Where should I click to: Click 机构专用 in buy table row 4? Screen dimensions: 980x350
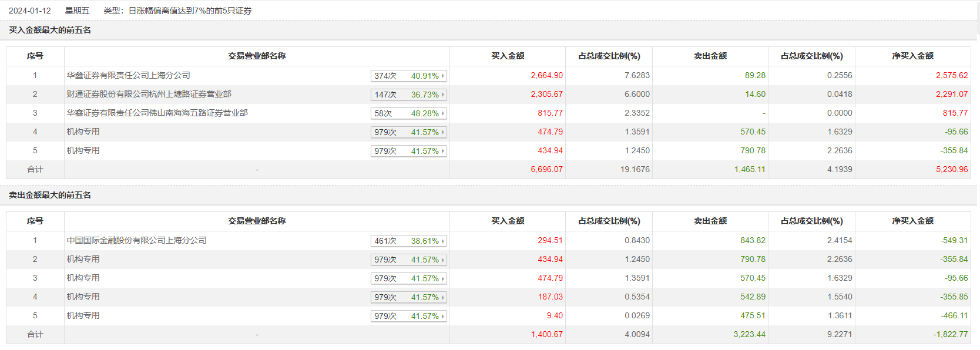(83, 132)
